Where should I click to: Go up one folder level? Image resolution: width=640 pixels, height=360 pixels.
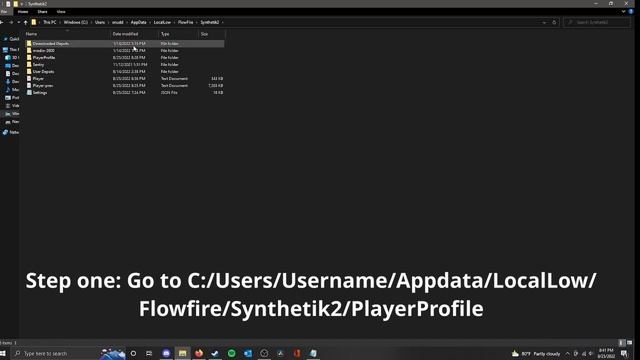coord(25,22)
